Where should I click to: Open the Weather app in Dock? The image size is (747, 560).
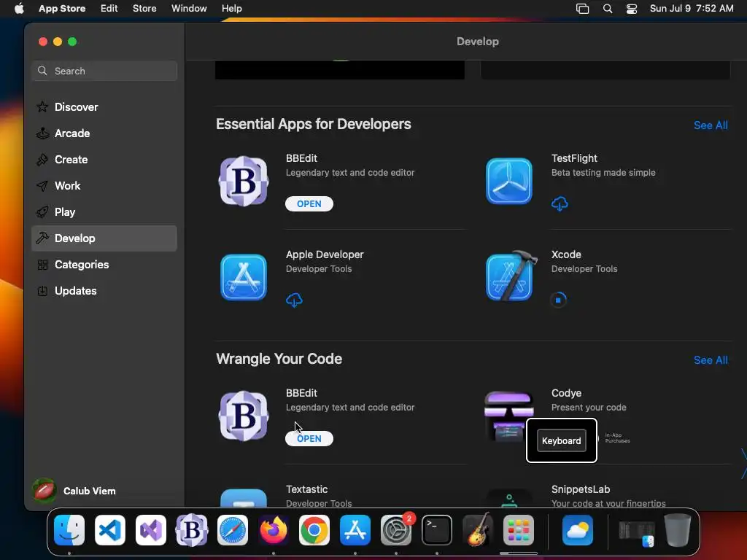click(578, 530)
